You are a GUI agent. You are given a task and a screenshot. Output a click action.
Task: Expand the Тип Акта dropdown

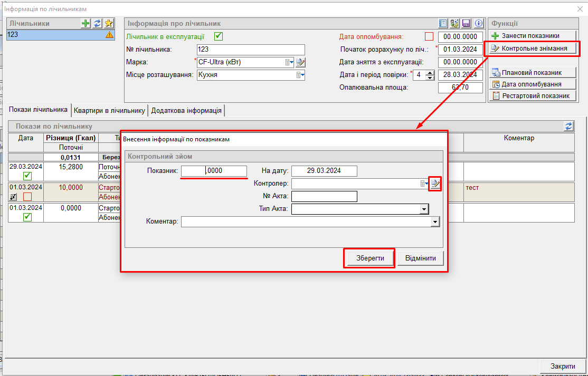pos(423,209)
